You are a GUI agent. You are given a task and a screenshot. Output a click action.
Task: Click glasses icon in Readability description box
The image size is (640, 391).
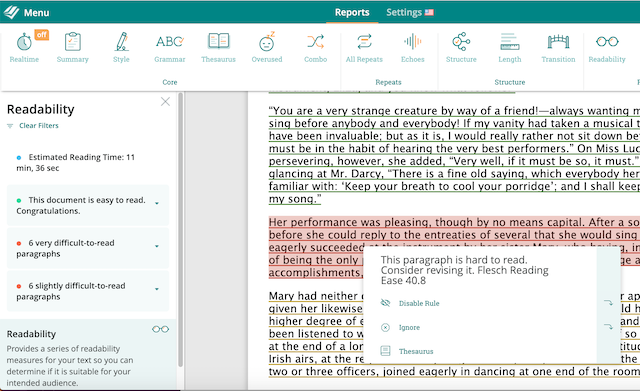point(160,329)
